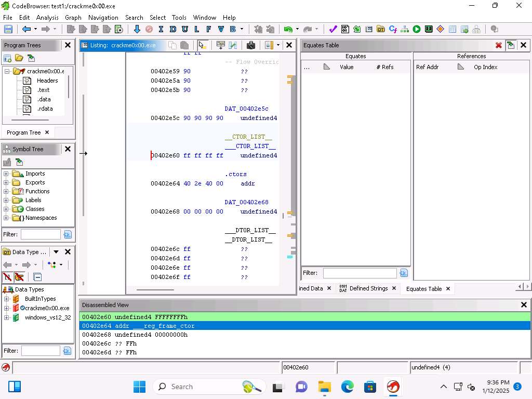Select the .text section in Program Trees
This screenshot has width=532, height=399.
[x=43, y=90]
